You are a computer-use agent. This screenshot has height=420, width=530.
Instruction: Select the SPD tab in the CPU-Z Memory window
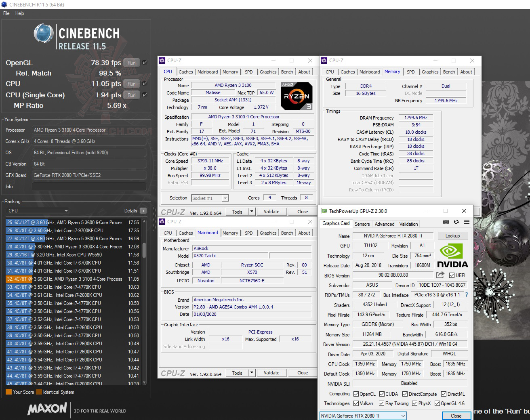tap(410, 72)
